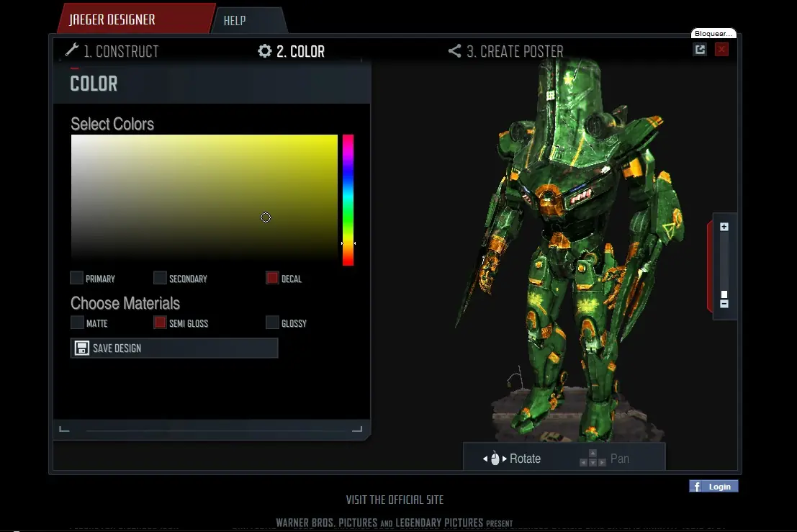Image resolution: width=797 pixels, height=532 pixels.
Task: Click the Warner Bros. Pictures credit text
Action: click(394, 523)
